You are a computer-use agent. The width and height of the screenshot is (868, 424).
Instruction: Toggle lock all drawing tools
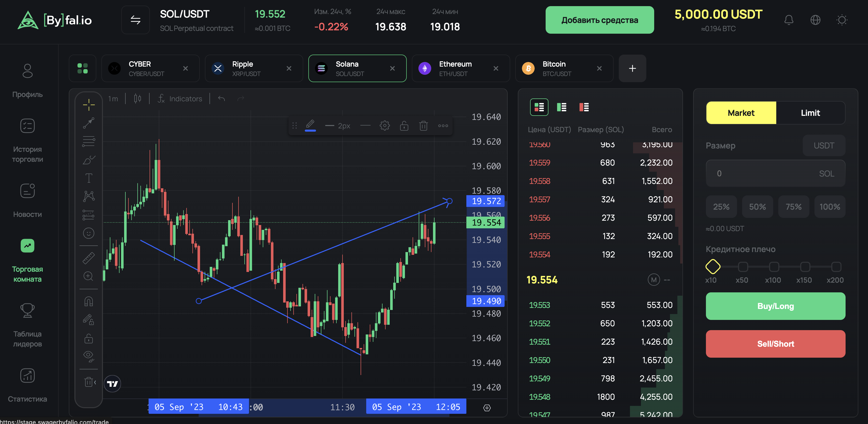click(x=89, y=338)
